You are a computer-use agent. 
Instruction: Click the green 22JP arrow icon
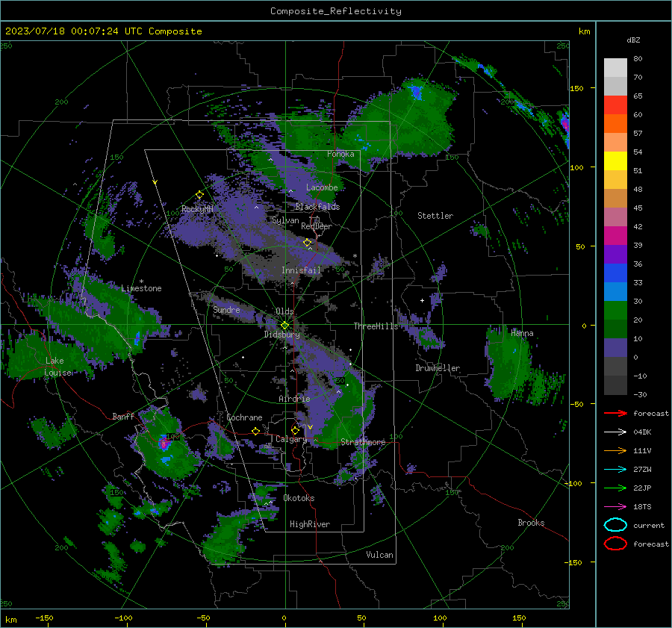click(615, 488)
